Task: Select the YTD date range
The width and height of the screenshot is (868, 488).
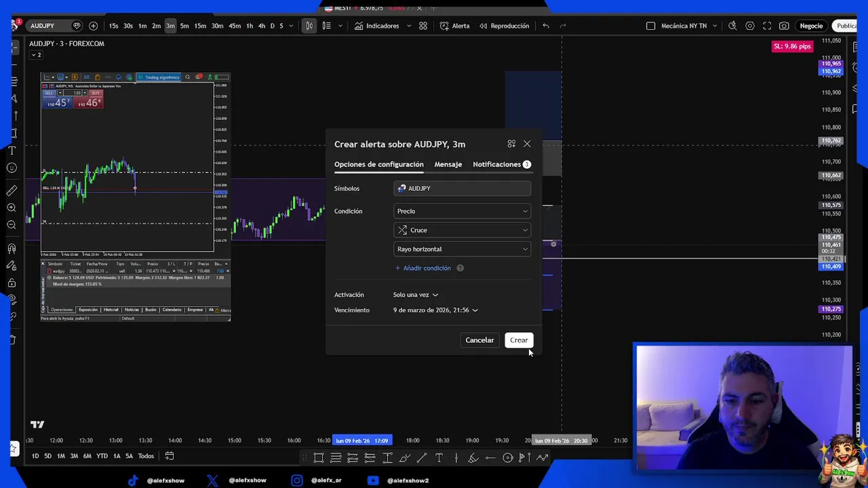Action: tap(102, 456)
